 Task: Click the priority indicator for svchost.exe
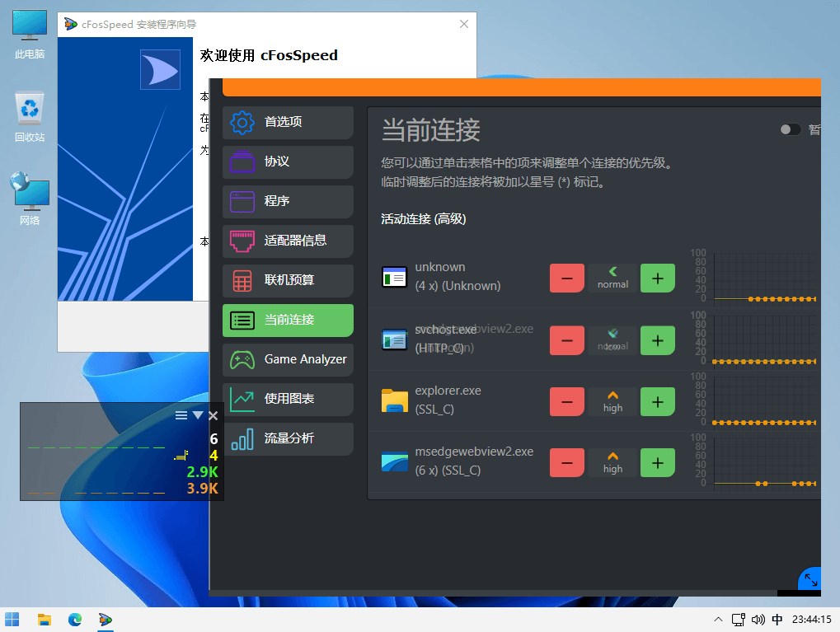coord(612,340)
